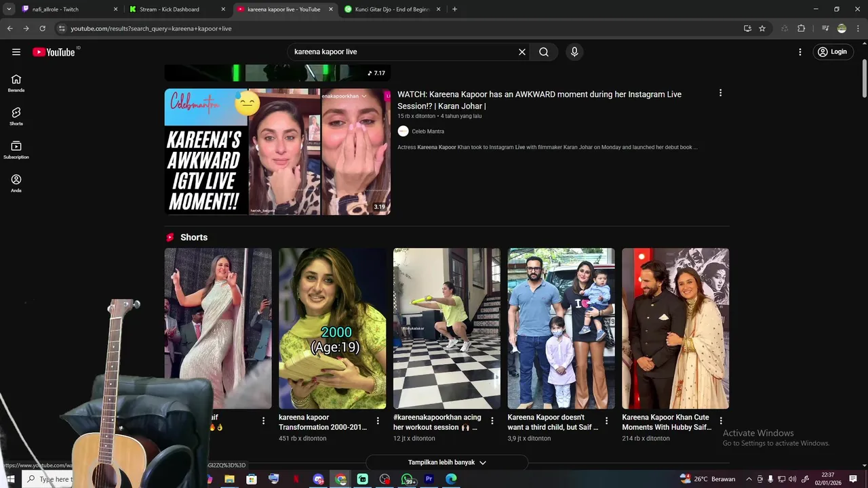Viewport: 868px width, 488px height.
Task: Open Subscription in the left sidebar
Action: coord(16,150)
